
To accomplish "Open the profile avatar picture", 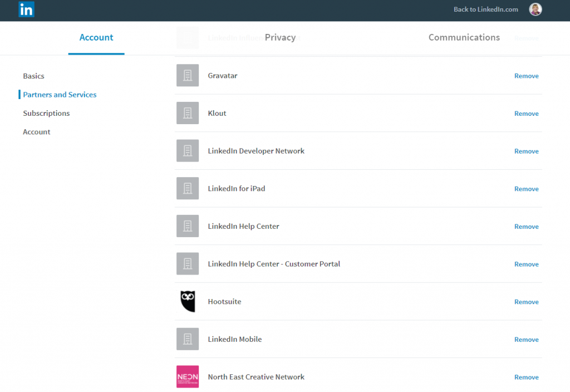I will click(x=535, y=9).
